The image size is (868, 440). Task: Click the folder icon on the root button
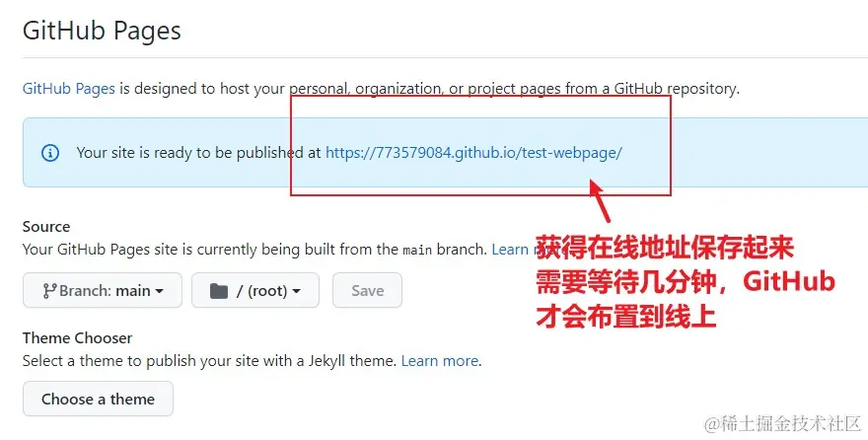pyautogui.click(x=218, y=291)
